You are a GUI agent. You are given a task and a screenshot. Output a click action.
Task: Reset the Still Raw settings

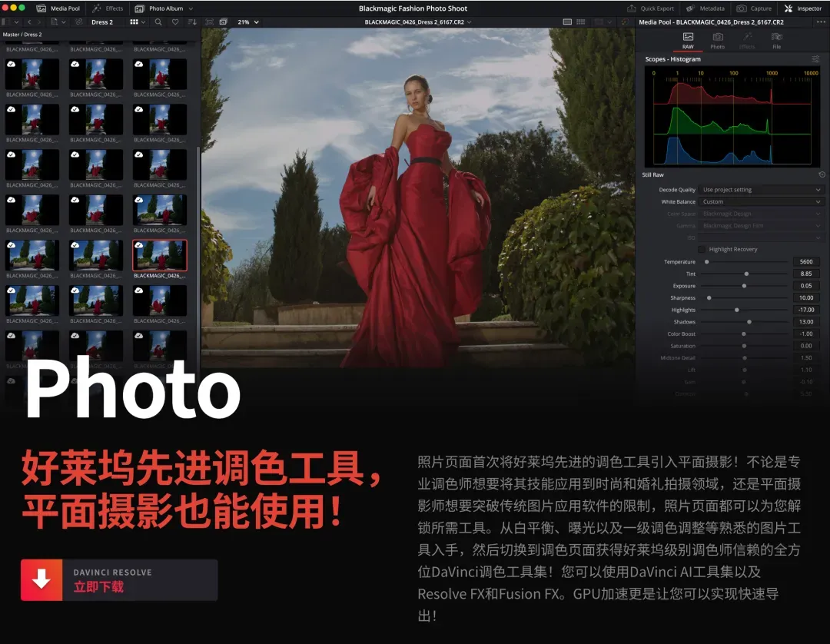click(822, 174)
